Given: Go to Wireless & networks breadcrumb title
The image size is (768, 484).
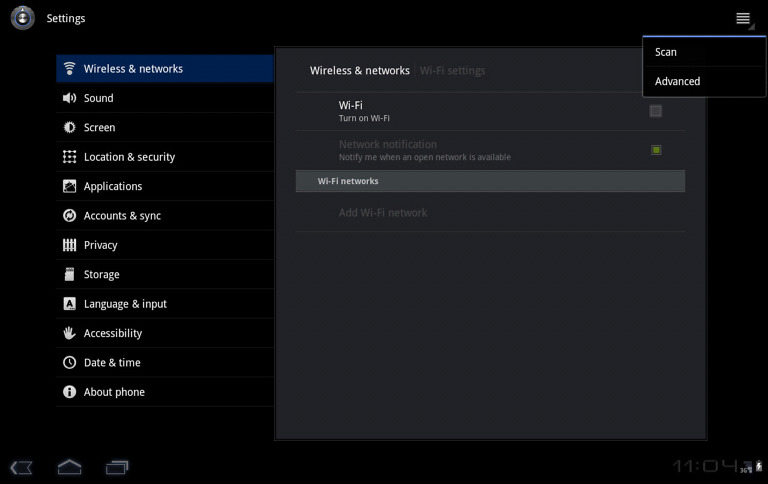Looking at the screenshot, I should (x=360, y=71).
